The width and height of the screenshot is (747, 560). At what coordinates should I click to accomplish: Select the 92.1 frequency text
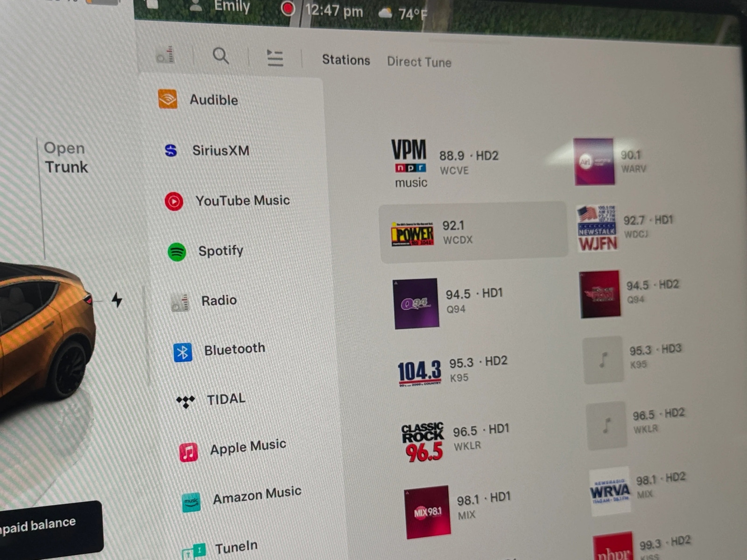(453, 225)
